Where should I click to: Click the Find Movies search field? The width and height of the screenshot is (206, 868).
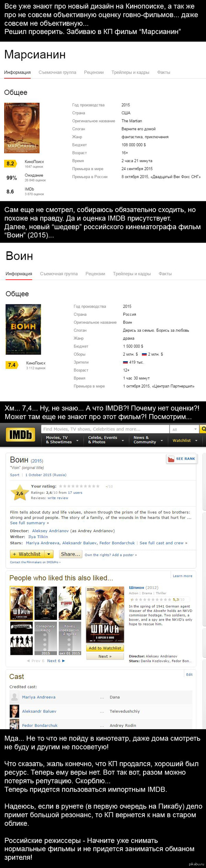[x=105, y=429]
